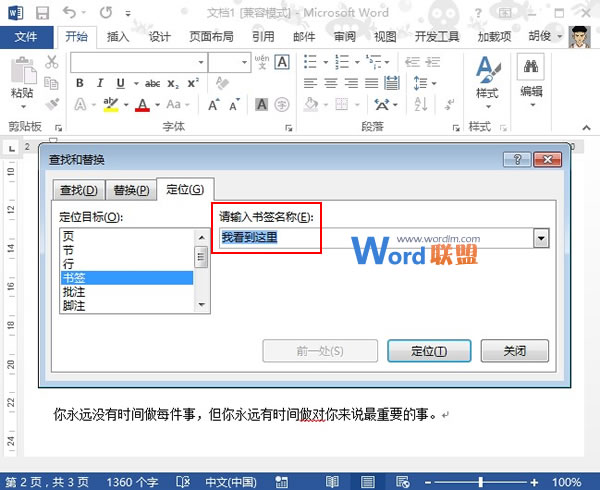Screen dimensions: 600x490
Task: Click the Phonetic Guide wén icon
Action: click(x=262, y=62)
